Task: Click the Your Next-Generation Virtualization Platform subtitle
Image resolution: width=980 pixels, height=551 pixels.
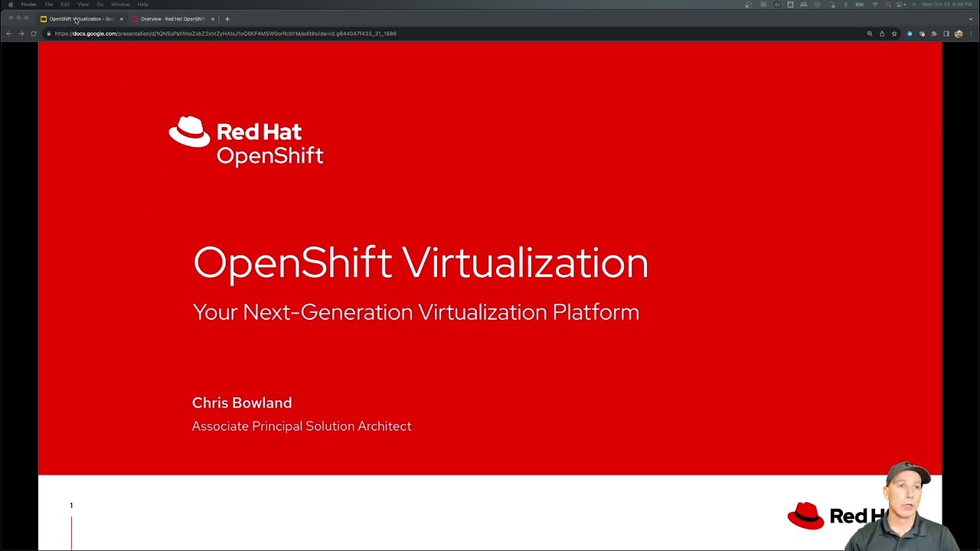Action: 416,312
